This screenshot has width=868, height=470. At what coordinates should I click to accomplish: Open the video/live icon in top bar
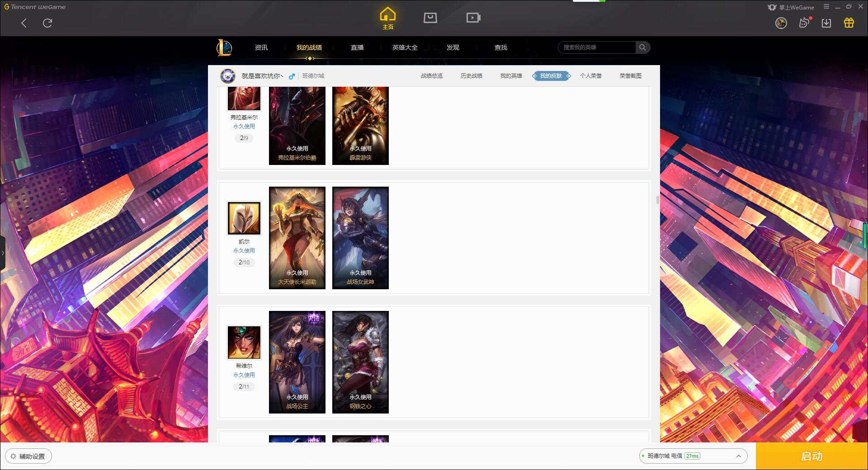coord(473,18)
